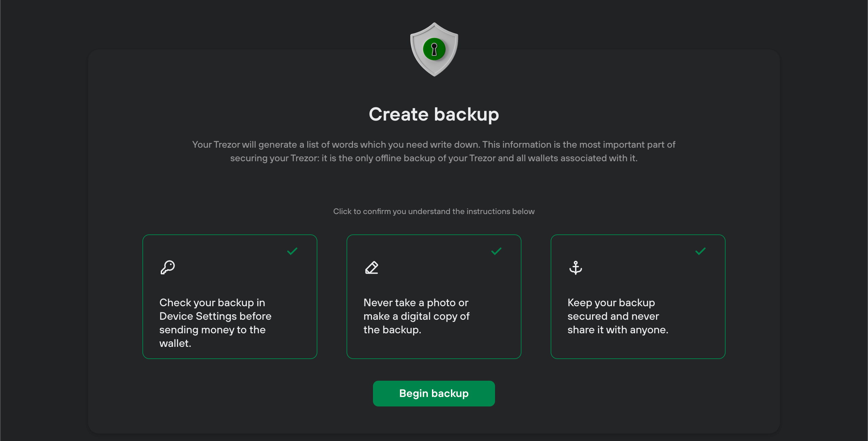Uncheck the never take a photo card checkmark
868x441 pixels.
coord(496,251)
